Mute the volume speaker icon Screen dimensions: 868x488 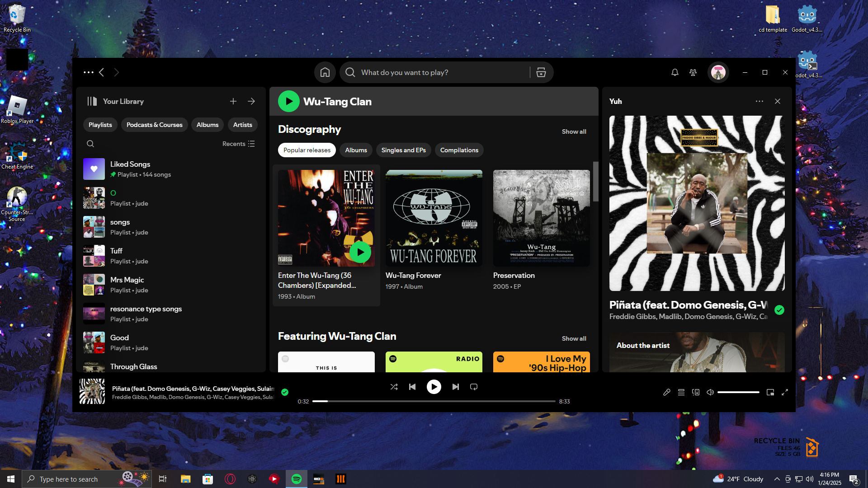point(710,392)
